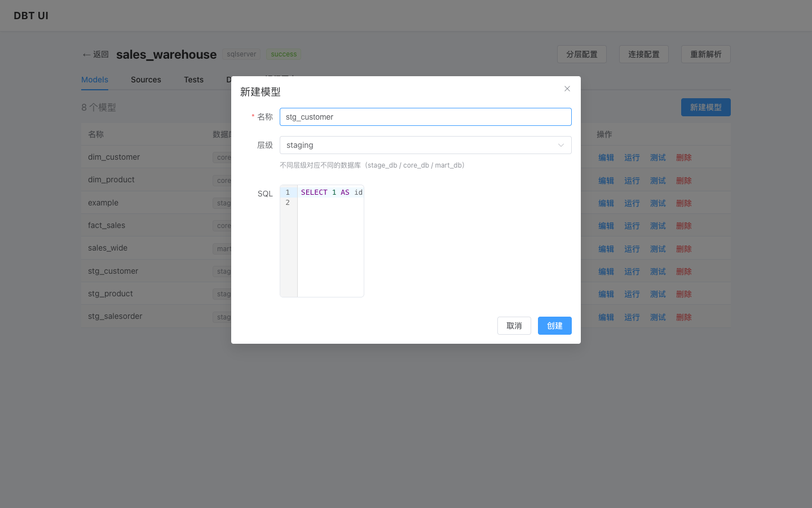812x508 pixels.
Task: Click the fact_sales model name
Action: click(x=107, y=225)
